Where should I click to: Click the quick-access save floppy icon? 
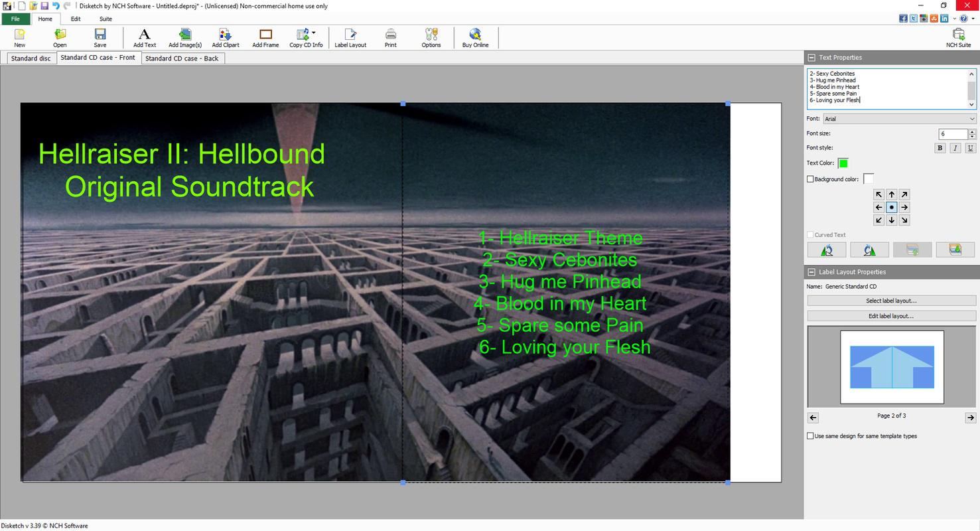pos(44,6)
